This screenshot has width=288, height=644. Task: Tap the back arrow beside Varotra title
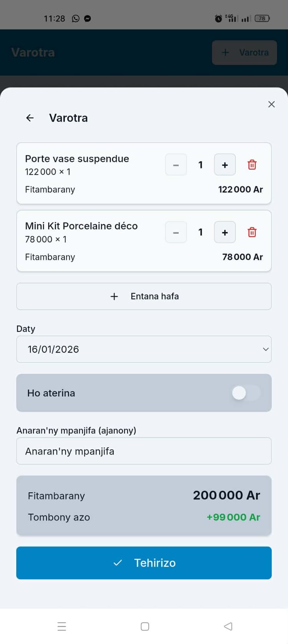30,118
